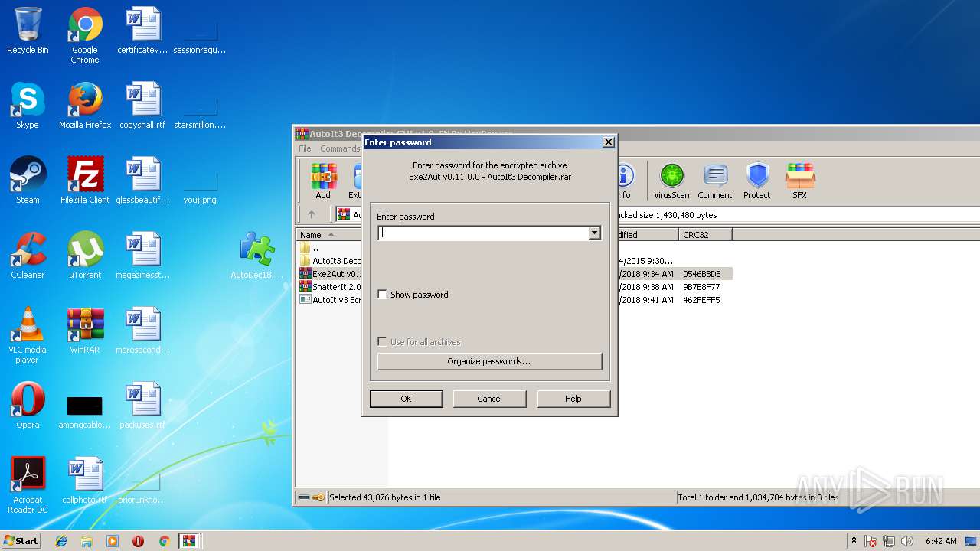980x551 pixels.
Task: Click the Protect shield icon
Action: tap(756, 181)
